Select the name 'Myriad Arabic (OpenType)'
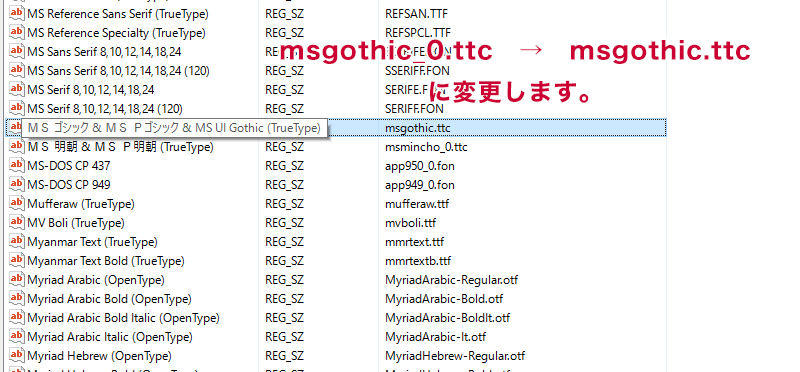 tap(96, 281)
